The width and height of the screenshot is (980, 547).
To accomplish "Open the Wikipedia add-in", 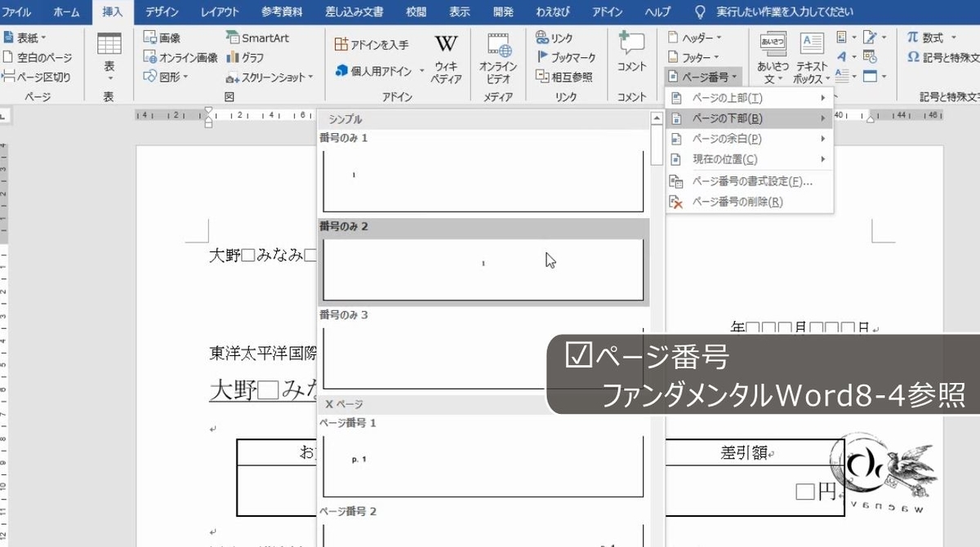I will (446, 56).
